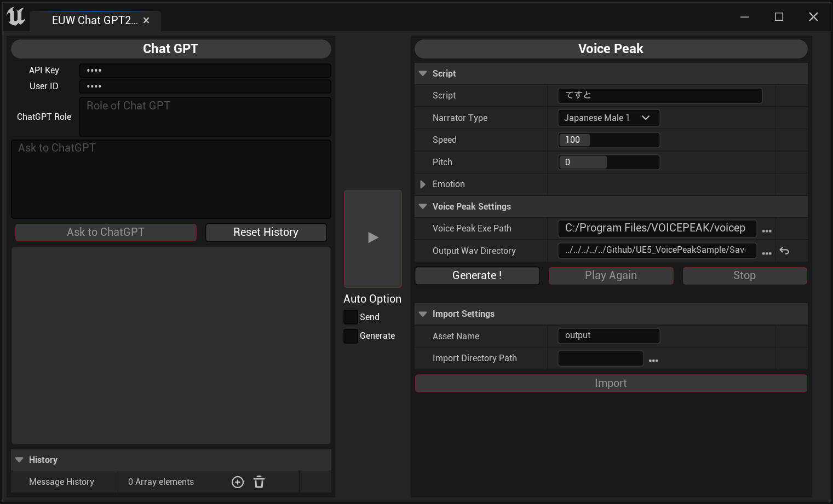
Task: Maximize the window
Action: coord(779,17)
